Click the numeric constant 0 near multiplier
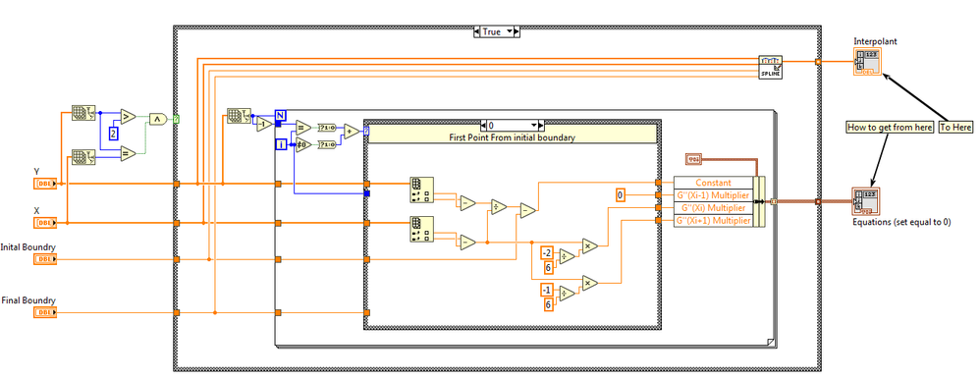Screen dimensions: 980x379 pyautogui.click(x=621, y=195)
